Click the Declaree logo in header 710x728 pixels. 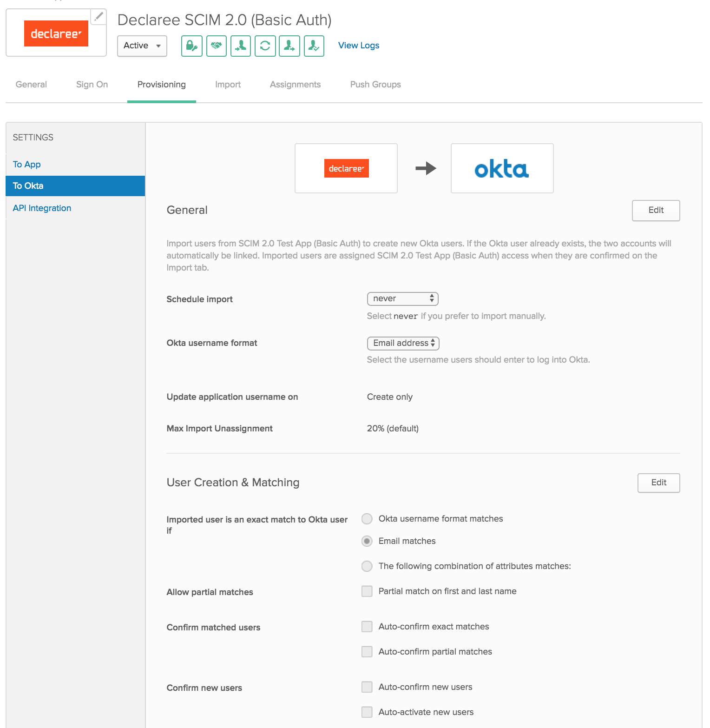(x=56, y=33)
